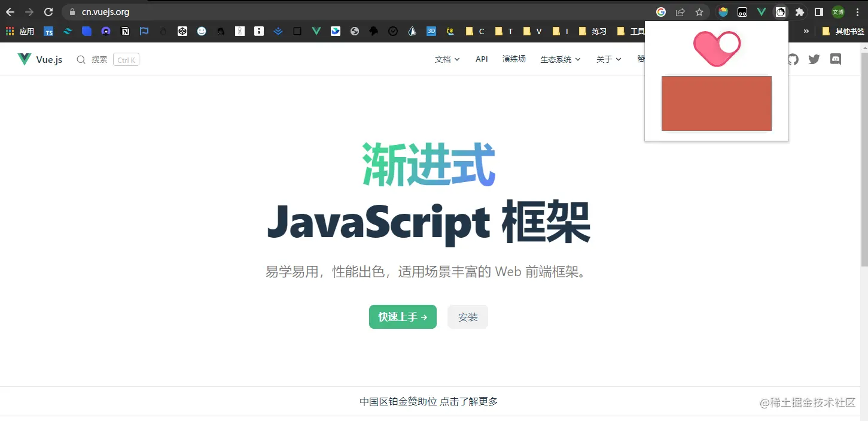
Task: Open the Vue devtools extension icon
Action: tap(762, 12)
